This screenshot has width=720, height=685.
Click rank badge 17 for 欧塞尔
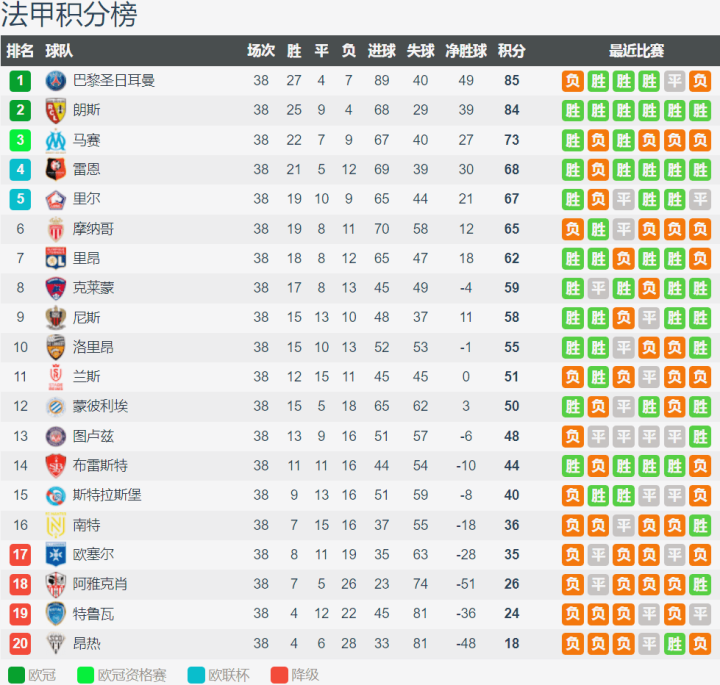coord(20,554)
